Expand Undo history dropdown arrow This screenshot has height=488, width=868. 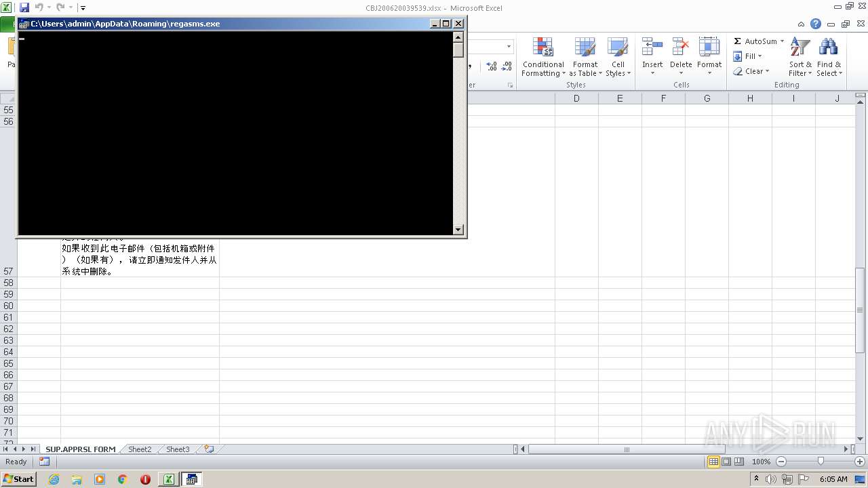(49, 7)
